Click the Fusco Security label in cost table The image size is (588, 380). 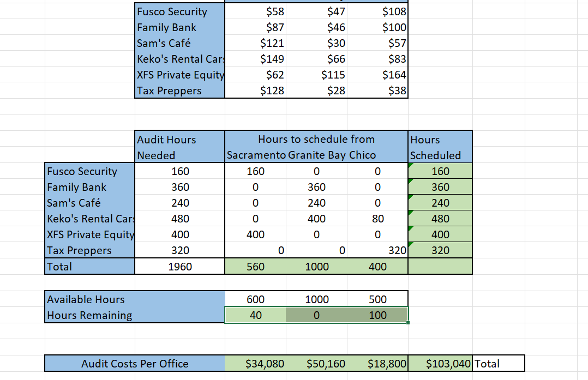179,11
